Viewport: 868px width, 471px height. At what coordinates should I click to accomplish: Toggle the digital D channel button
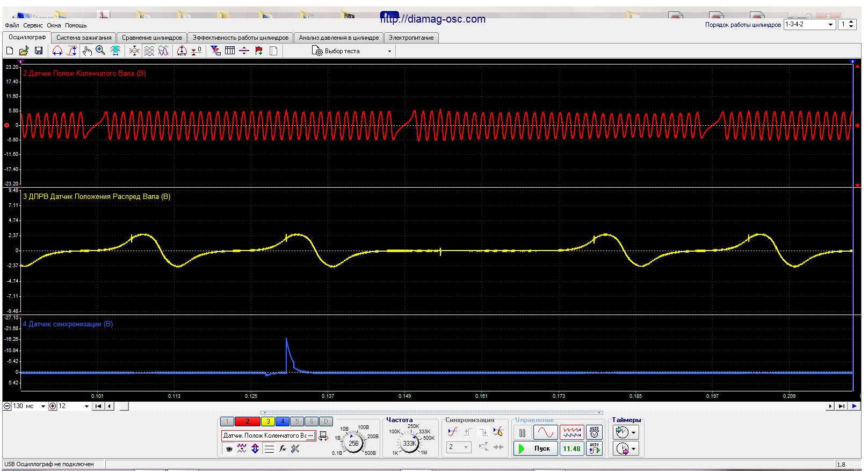[326, 422]
